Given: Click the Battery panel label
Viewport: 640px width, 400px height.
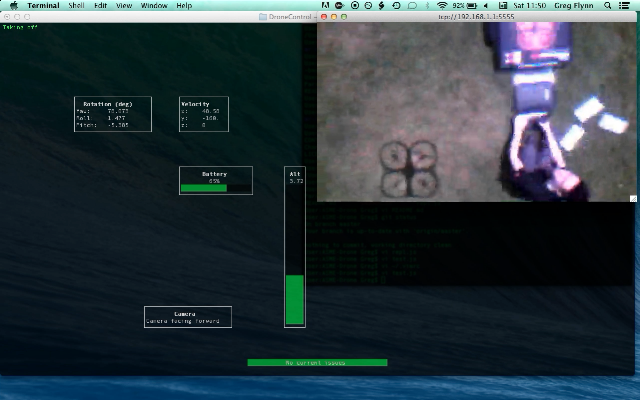Looking at the screenshot, I should point(214,174).
